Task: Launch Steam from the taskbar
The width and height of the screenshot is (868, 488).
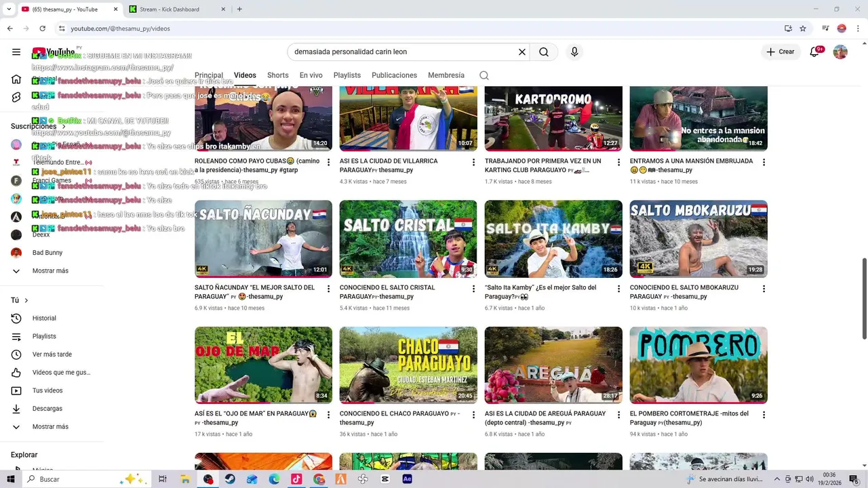Action: (x=230, y=479)
